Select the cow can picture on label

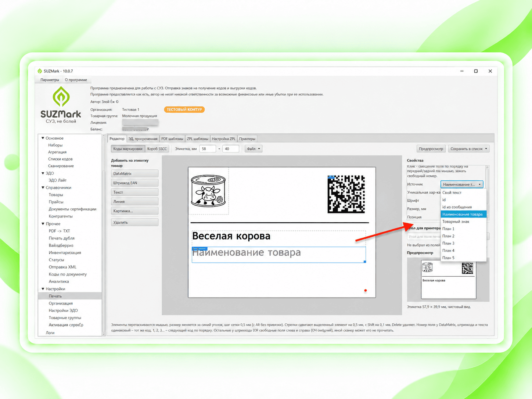[x=208, y=191]
